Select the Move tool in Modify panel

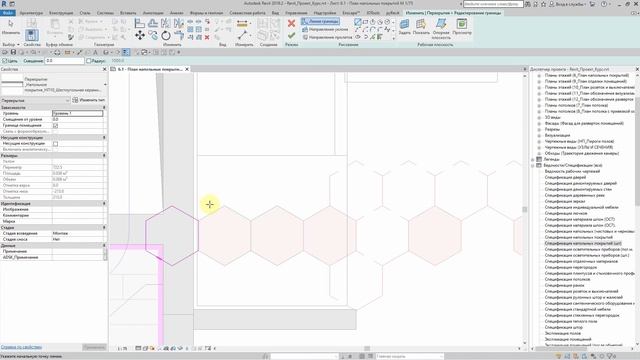(x=140, y=36)
